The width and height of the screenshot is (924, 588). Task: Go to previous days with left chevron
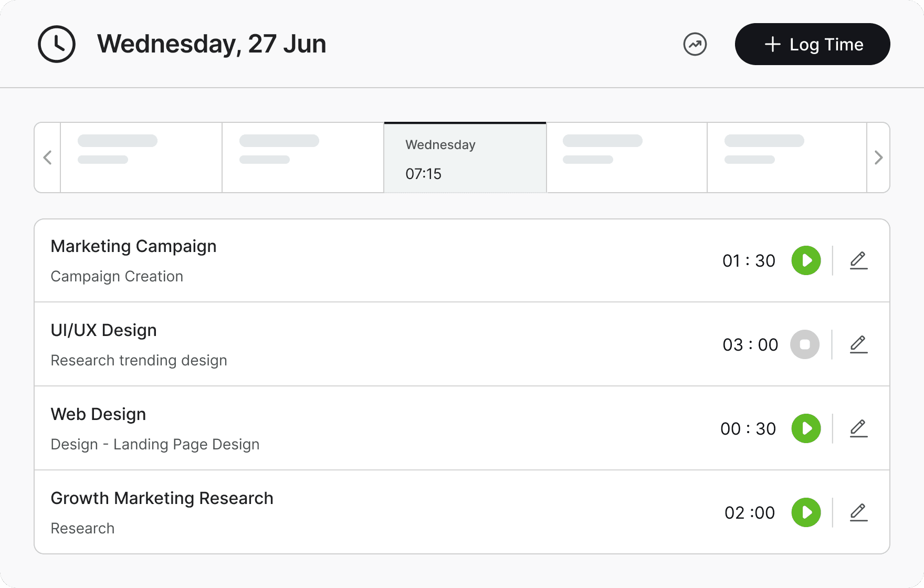[48, 157]
